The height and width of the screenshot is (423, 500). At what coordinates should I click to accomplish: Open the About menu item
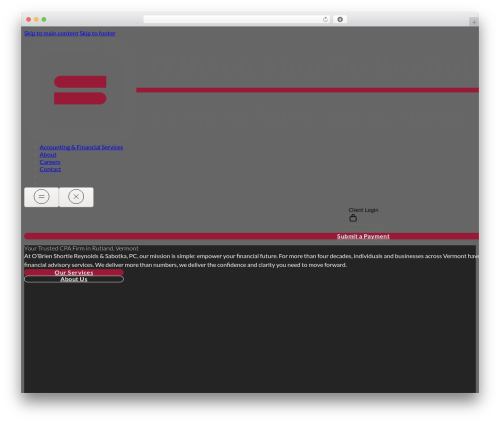coord(48,155)
